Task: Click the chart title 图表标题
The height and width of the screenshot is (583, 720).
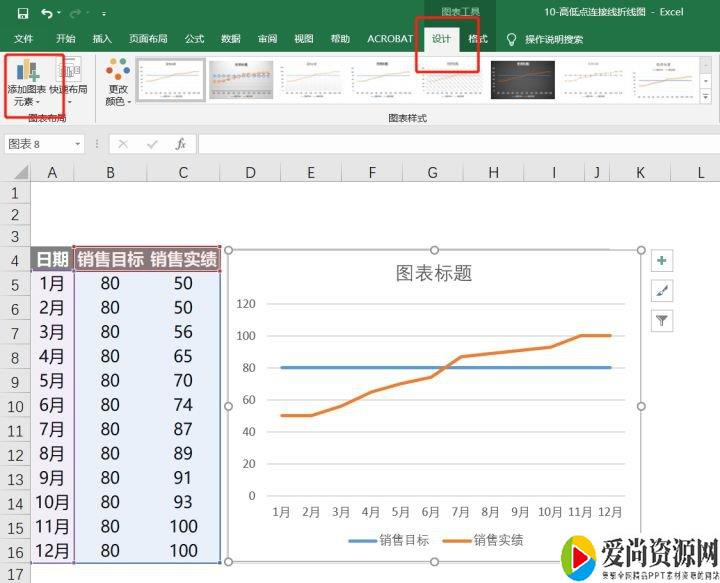Action: tap(434, 273)
